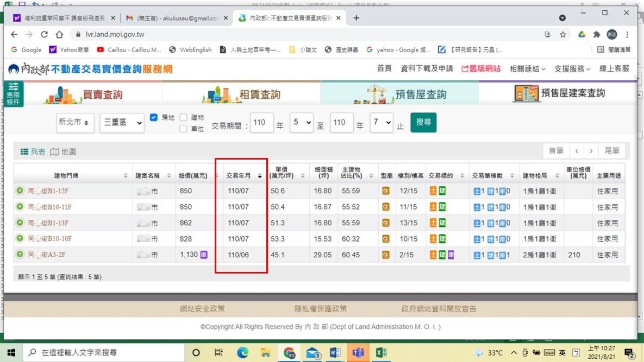Open the Mail app from the taskbar
Viewport: 644px width, 362px height.
point(312,353)
